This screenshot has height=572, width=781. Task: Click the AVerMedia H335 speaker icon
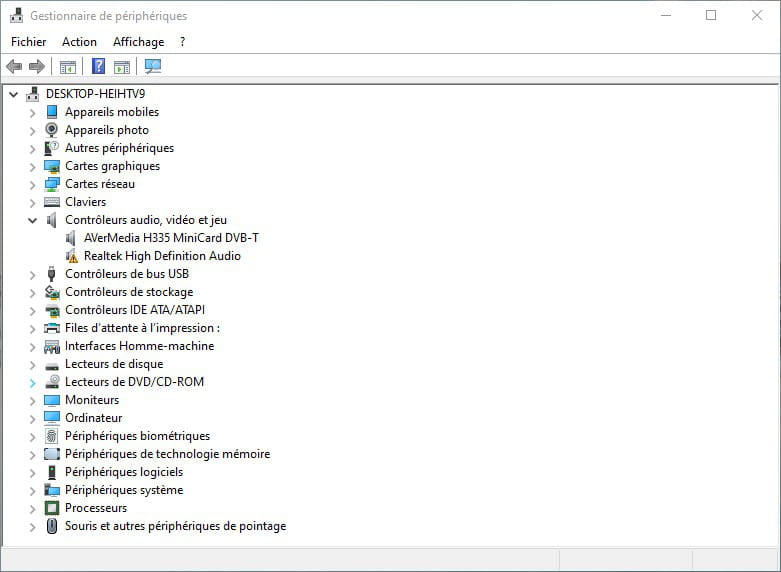point(71,238)
